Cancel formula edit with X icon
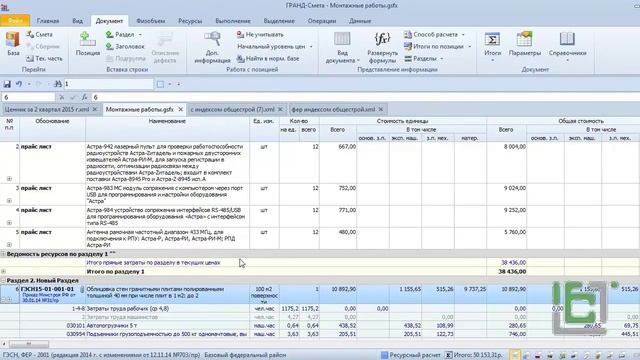640x360 pixels. tap(62, 97)
